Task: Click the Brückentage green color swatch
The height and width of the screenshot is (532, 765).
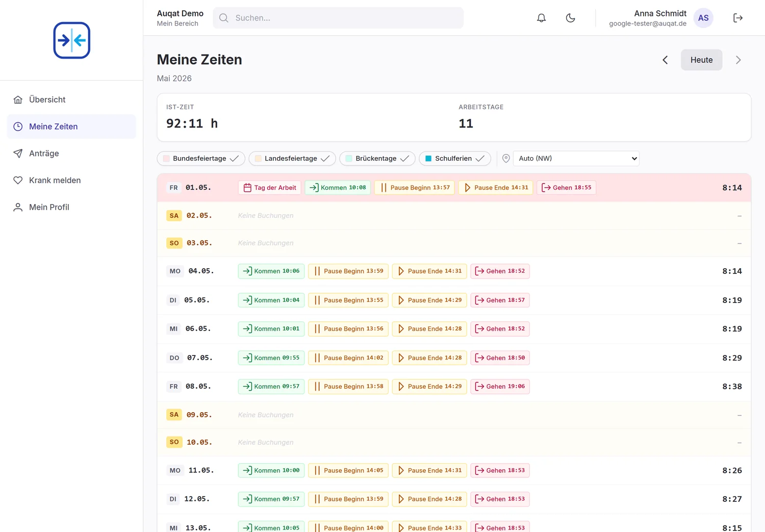Action: coord(349,159)
